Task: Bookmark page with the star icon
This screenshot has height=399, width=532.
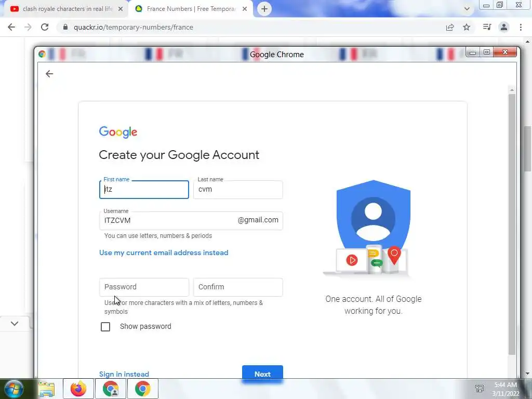Action: point(467,27)
